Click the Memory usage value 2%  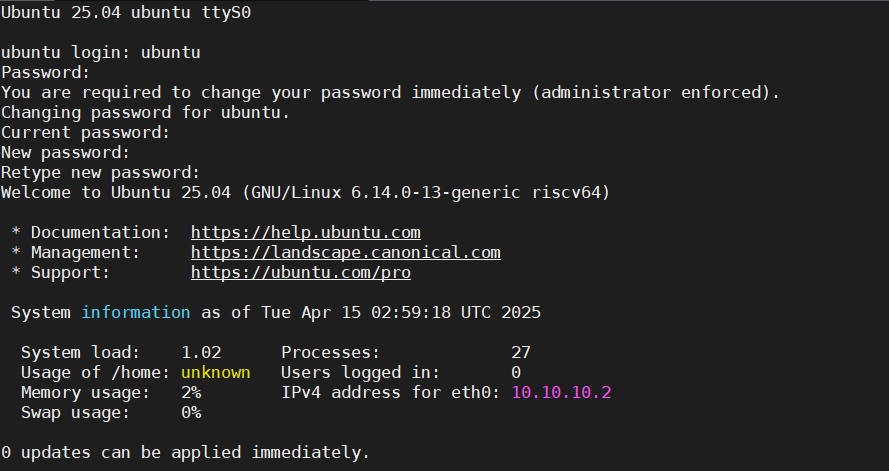tap(191, 392)
